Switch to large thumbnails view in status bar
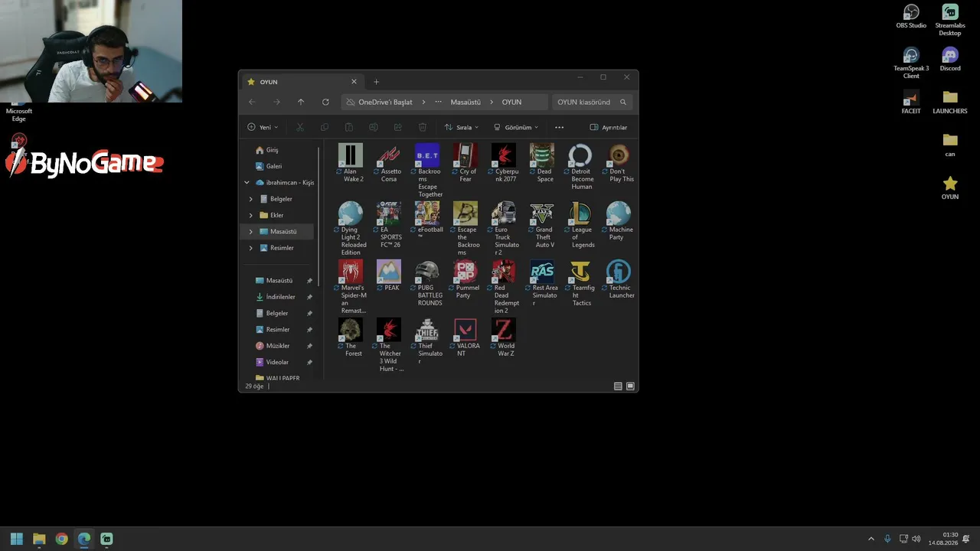Viewport: 980px width, 551px height. pyautogui.click(x=631, y=386)
